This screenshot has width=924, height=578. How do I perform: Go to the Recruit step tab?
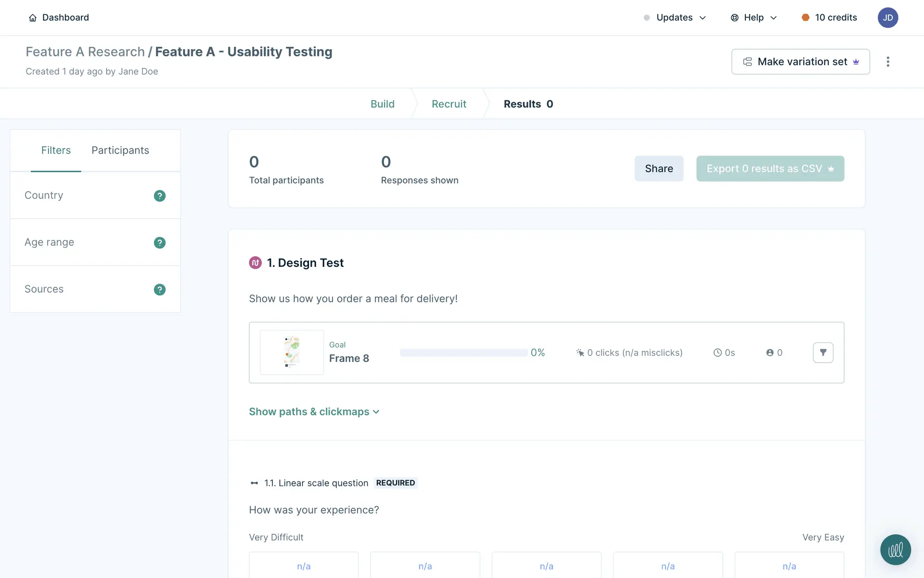[x=449, y=104]
